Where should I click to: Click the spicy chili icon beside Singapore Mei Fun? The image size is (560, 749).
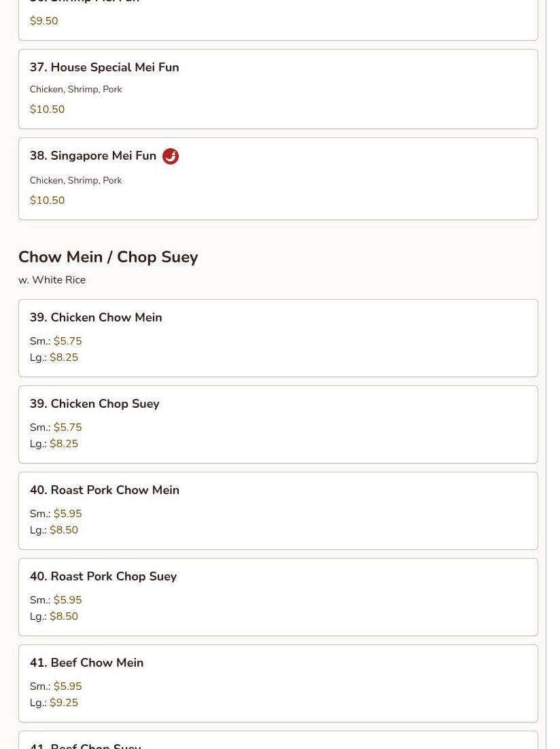(x=171, y=156)
